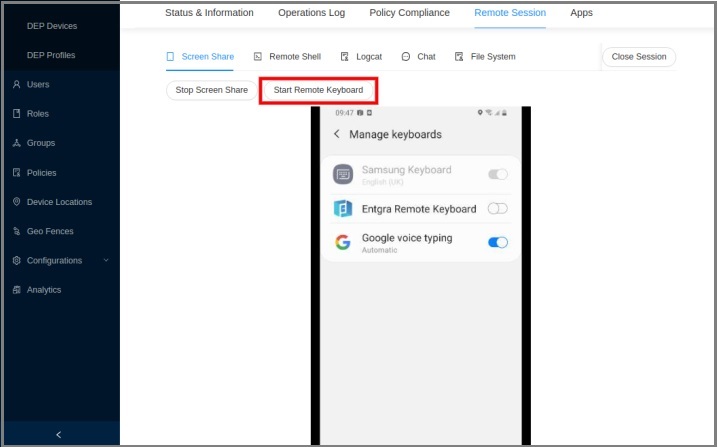Disable the Google voice typing toggle

pos(497,242)
